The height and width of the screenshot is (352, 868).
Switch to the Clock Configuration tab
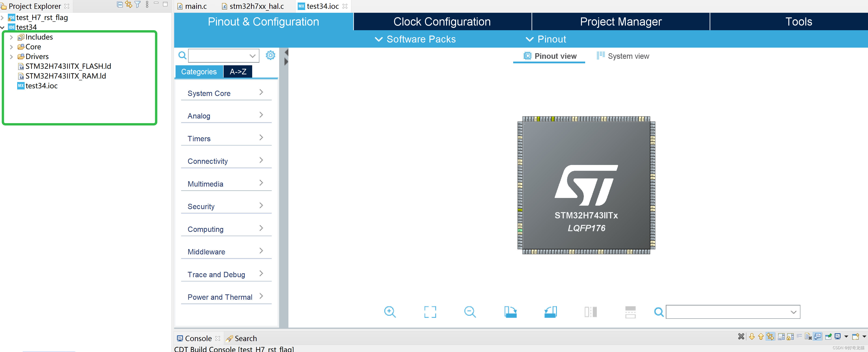(442, 22)
